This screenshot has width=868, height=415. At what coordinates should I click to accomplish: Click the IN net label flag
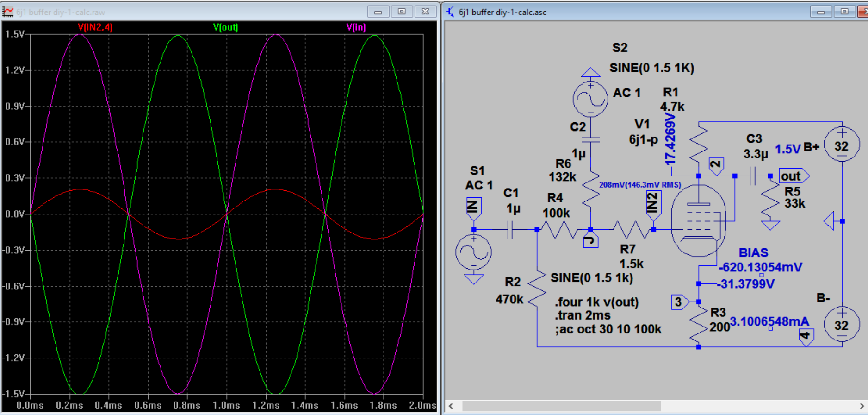point(473,208)
